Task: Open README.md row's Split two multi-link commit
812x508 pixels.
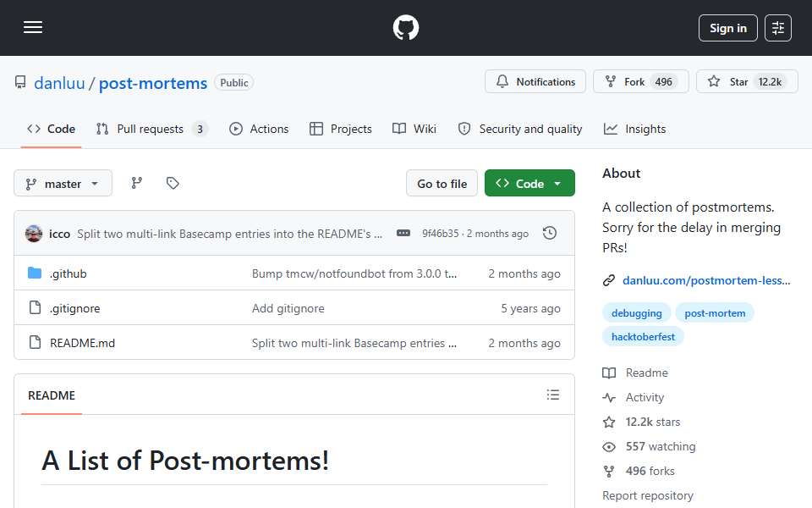Action: pyautogui.click(x=354, y=343)
